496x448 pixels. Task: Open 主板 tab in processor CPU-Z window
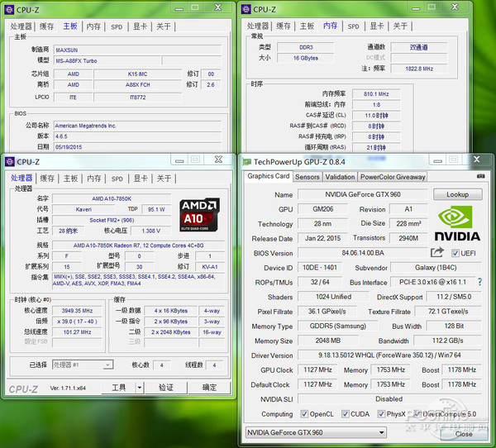coord(70,179)
